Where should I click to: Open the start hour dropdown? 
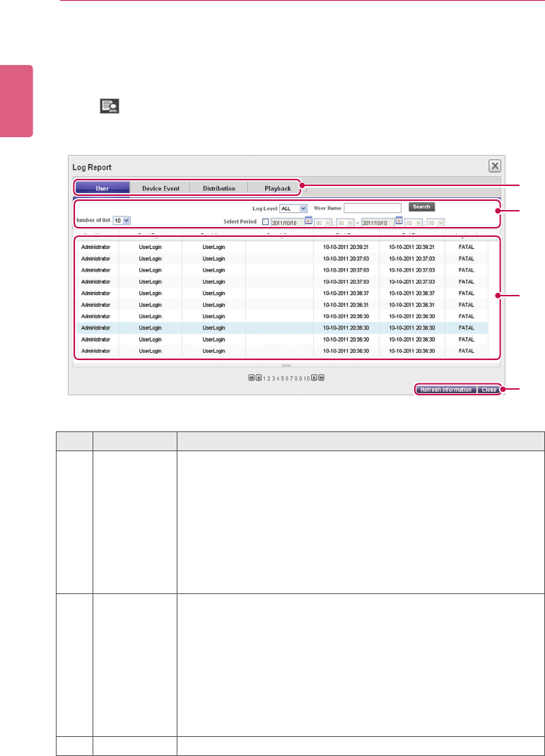coord(323,223)
